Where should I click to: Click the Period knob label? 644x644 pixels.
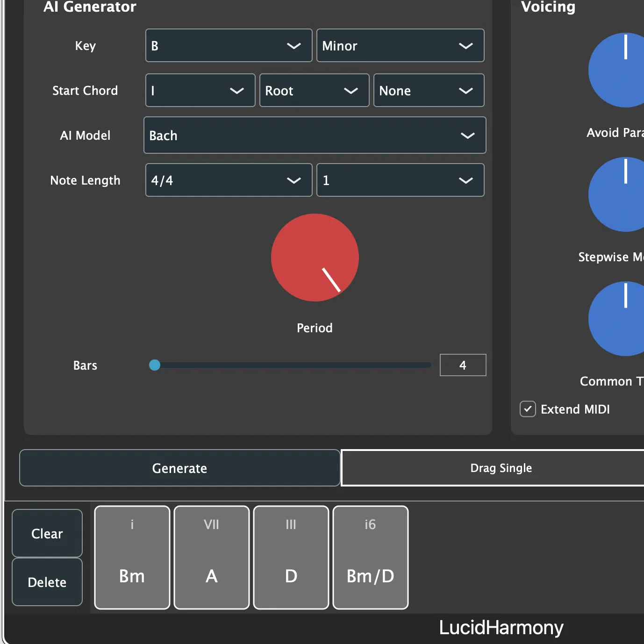tap(315, 328)
